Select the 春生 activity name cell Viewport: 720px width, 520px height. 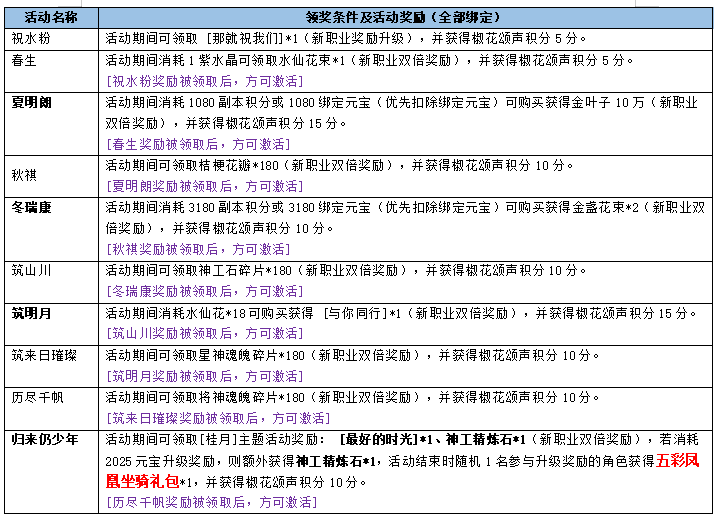51,71
